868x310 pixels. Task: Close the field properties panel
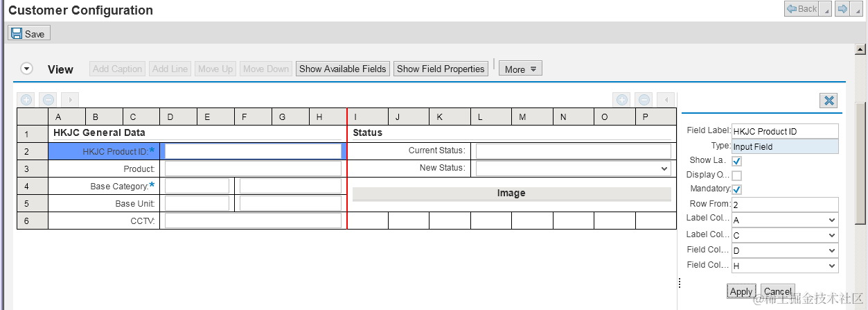coord(829,101)
